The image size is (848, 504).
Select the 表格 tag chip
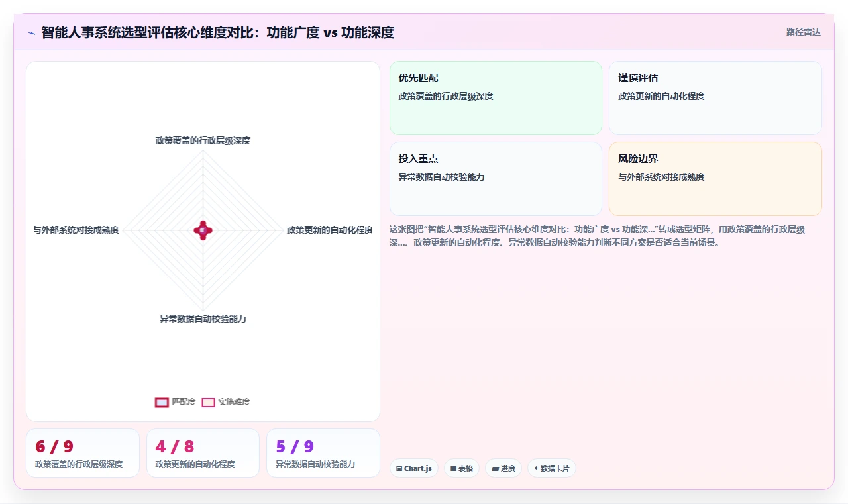click(462, 468)
